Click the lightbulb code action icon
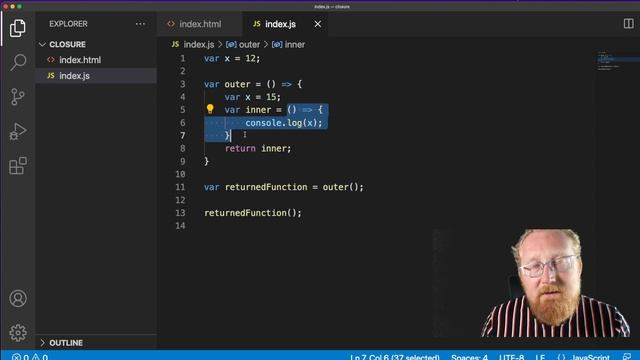The width and height of the screenshot is (640, 360). 210,109
